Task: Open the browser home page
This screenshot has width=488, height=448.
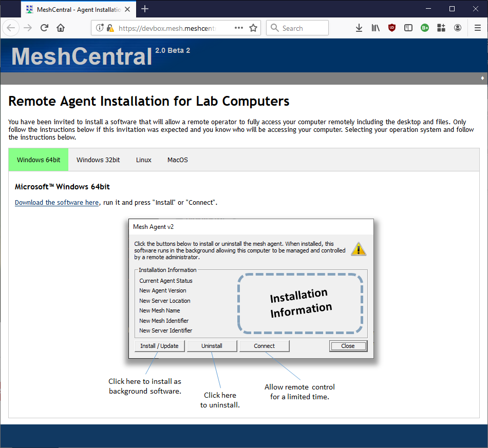Action: pos(61,28)
